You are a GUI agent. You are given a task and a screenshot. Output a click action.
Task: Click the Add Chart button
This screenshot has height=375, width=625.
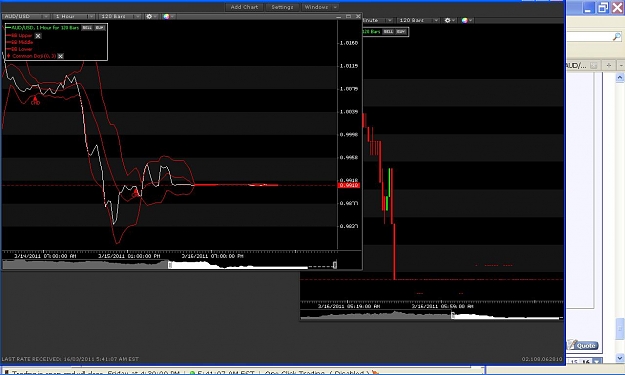[244, 7]
